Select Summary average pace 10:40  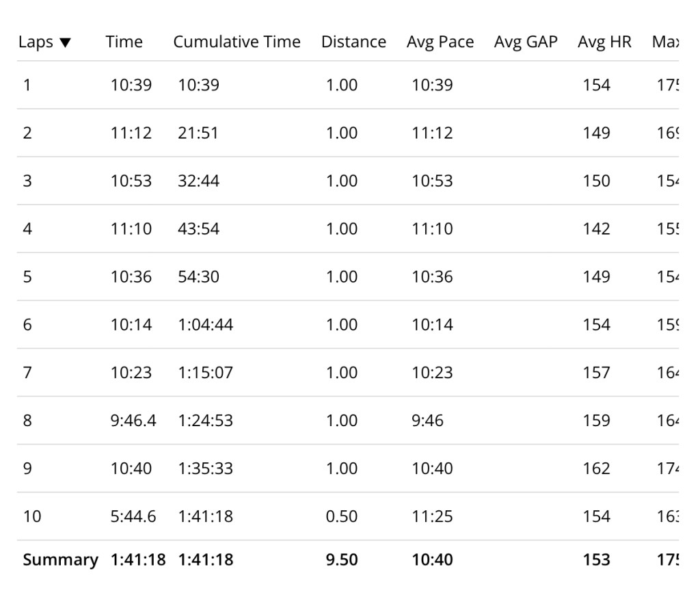pos(432,560)
